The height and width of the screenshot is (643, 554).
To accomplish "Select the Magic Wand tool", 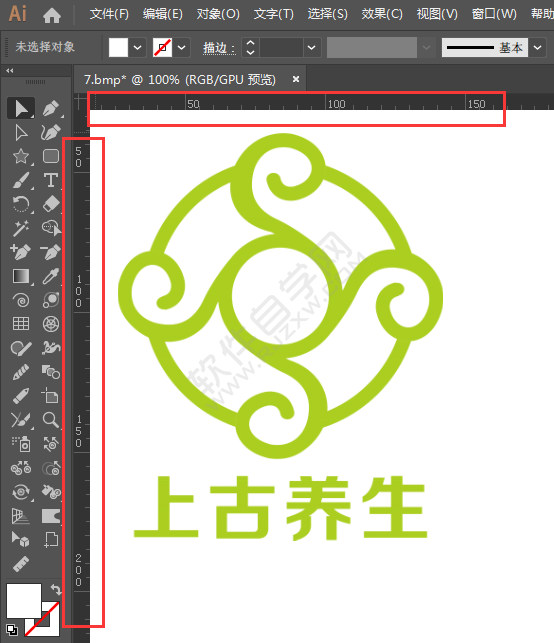I will [x=21, y=228].
